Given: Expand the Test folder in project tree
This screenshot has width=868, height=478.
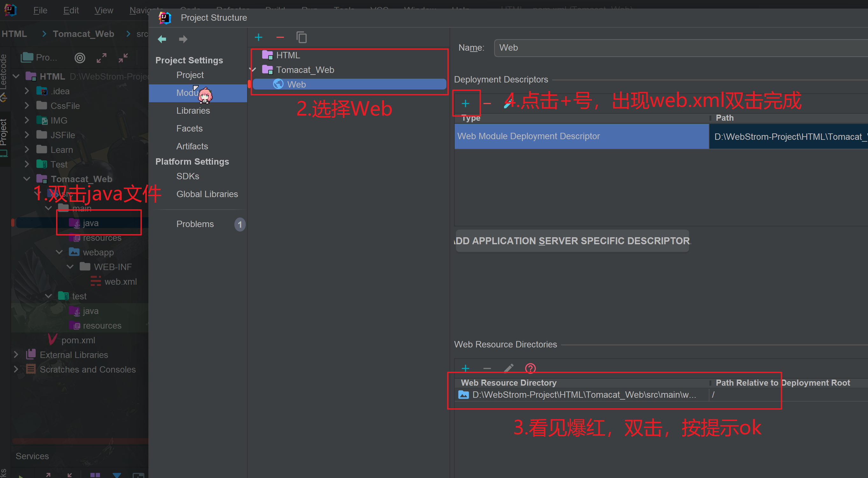Looking at the screenshot, I should click(27, 164).
